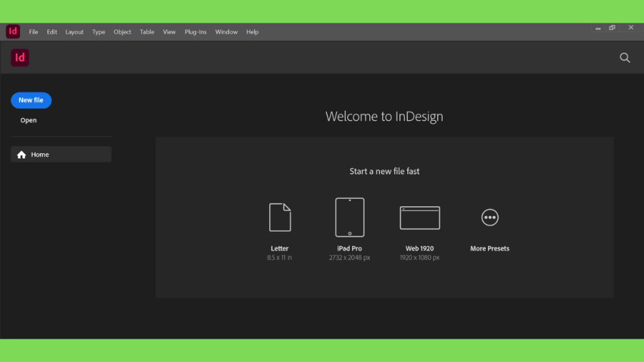644x362 pixels.
Task: Restore down the InDesign window
Action: (613, 28)
